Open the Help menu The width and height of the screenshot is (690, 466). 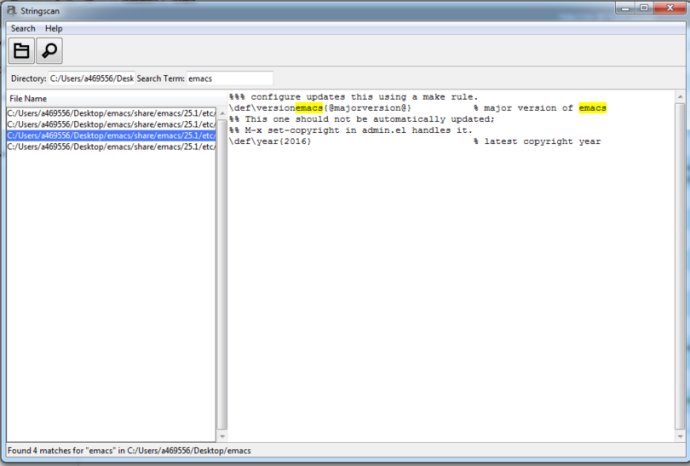(x=54, y=29)
